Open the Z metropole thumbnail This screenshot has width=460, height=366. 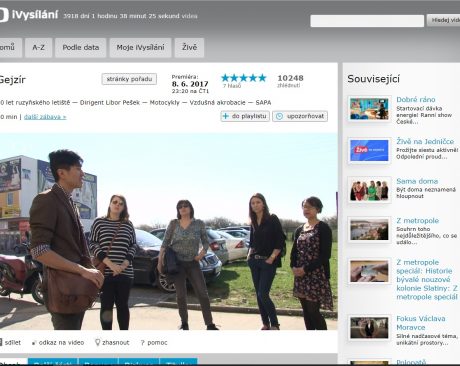[x=369, y=230]
